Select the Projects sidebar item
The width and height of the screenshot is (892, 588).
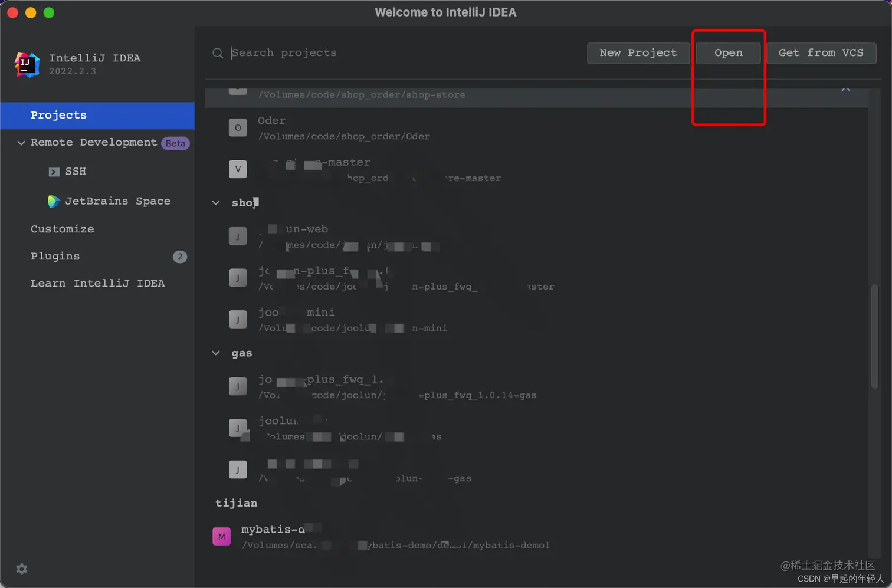(97, 116)
